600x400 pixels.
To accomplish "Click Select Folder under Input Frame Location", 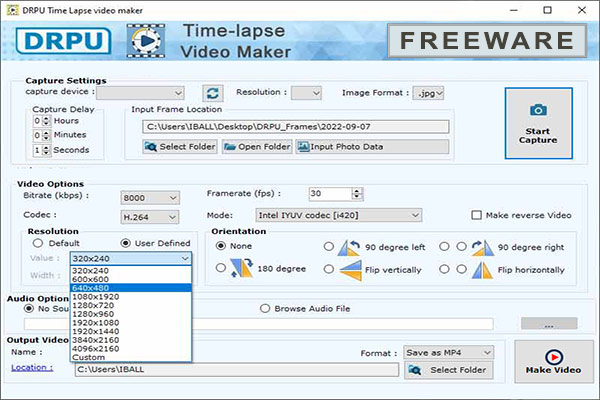I will click(x=179, y=147).
